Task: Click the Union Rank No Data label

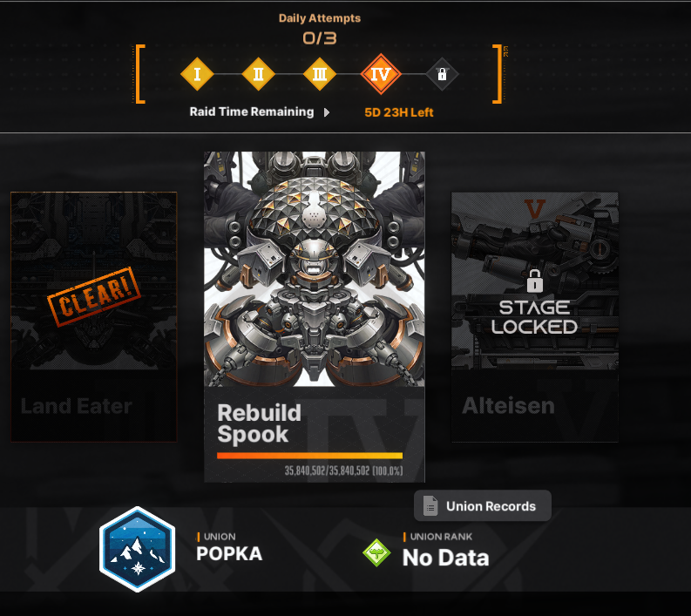Action: click(x=445, y=558)
